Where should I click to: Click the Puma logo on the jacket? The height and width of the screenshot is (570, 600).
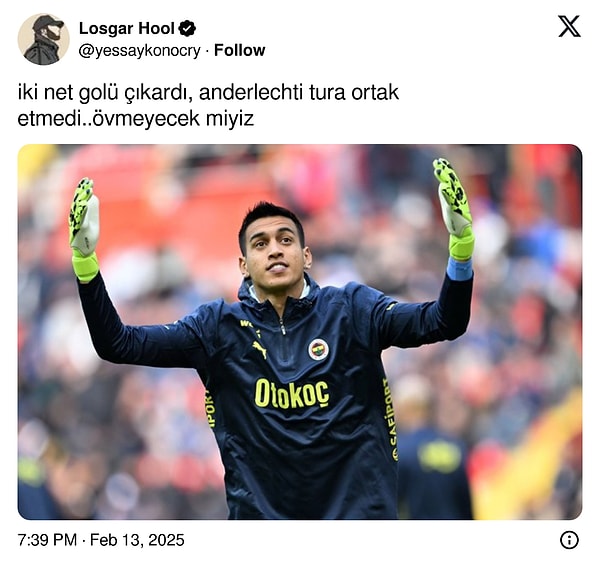[x=260, y=349]
